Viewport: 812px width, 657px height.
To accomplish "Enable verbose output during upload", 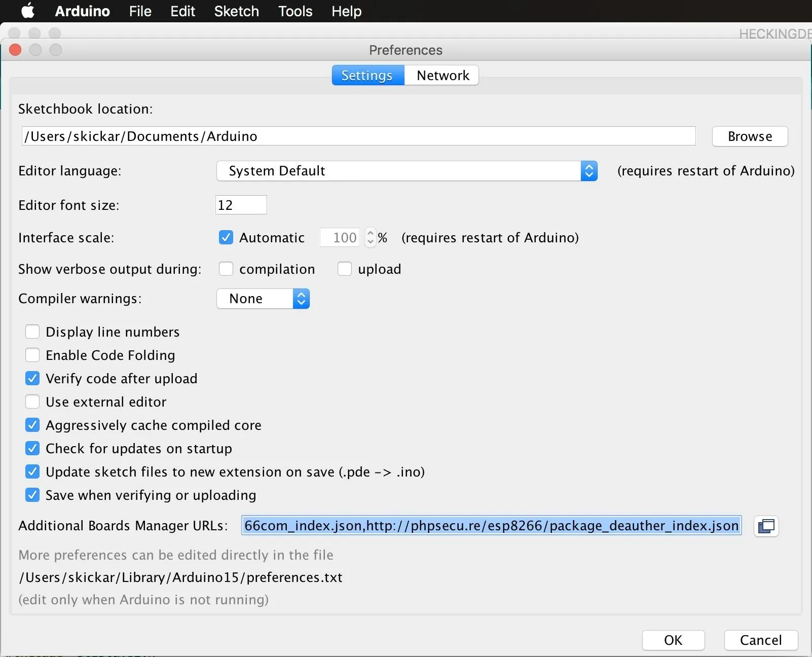I will (x=345, y=269).
